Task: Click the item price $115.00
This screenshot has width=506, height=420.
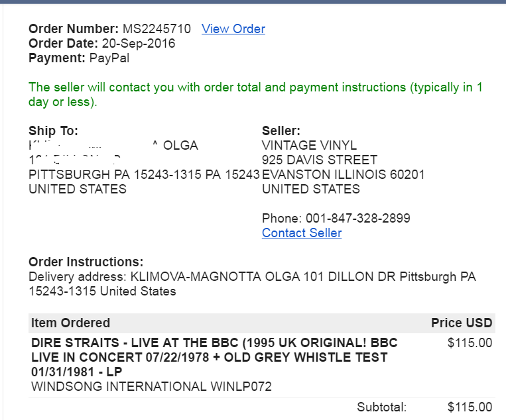Action: coord(470,343)
